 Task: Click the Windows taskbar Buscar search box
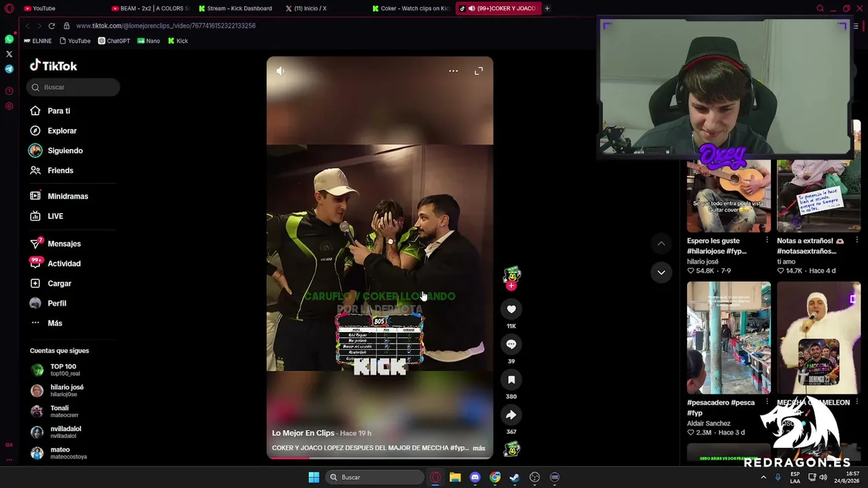(374, 477)
